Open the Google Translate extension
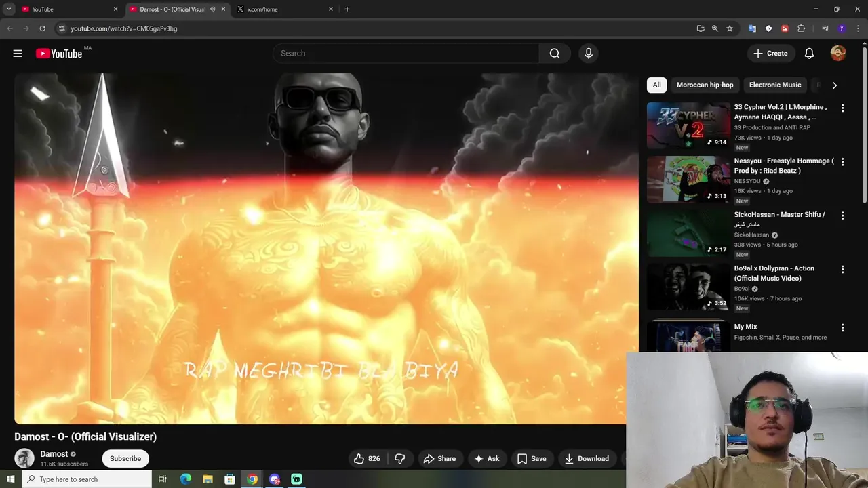Viewport: 868px width, 488px height. (752, 28)
